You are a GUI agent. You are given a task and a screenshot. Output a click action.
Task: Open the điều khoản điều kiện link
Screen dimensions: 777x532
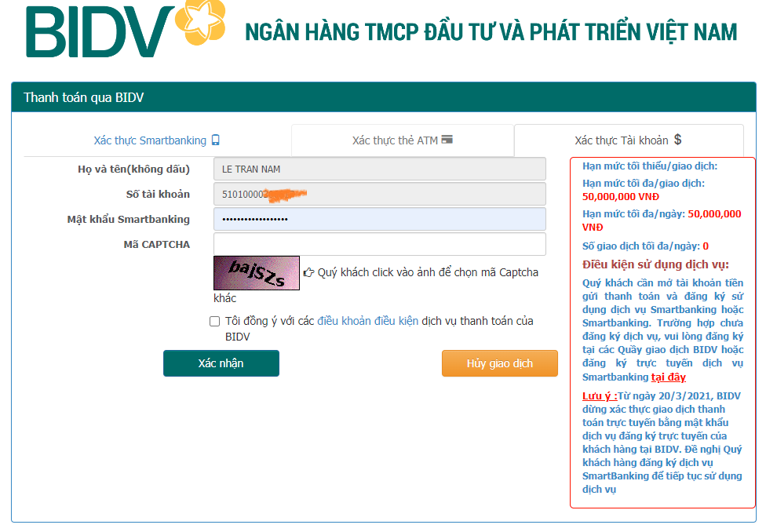(x=367, y=321)
